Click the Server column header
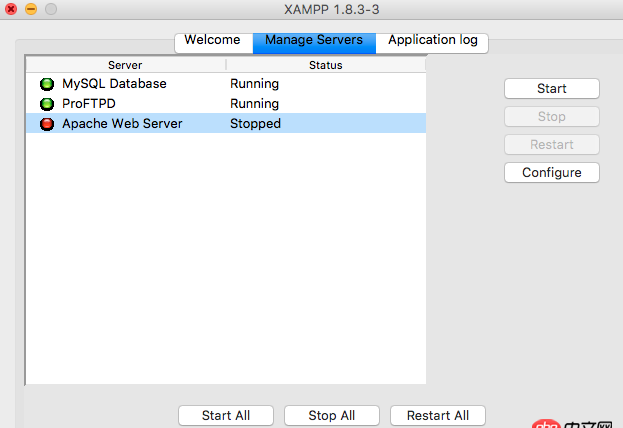 click(x=126, y=65)
